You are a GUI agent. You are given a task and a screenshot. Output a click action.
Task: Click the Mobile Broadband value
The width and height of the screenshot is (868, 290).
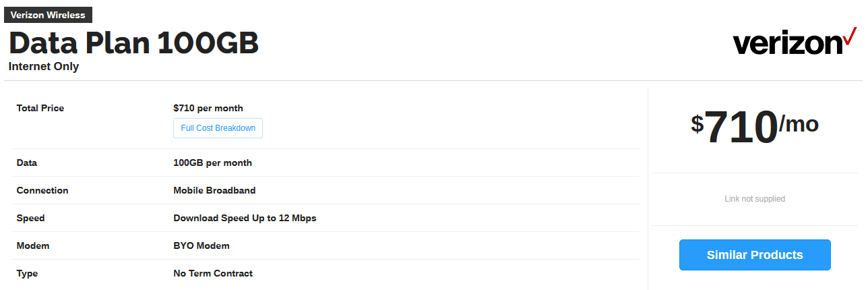(x=214, y=190)
